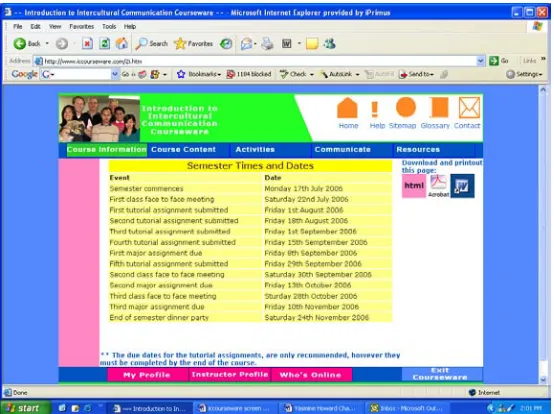Open Help via orange exclamation icon

click(x=375, y=109)
